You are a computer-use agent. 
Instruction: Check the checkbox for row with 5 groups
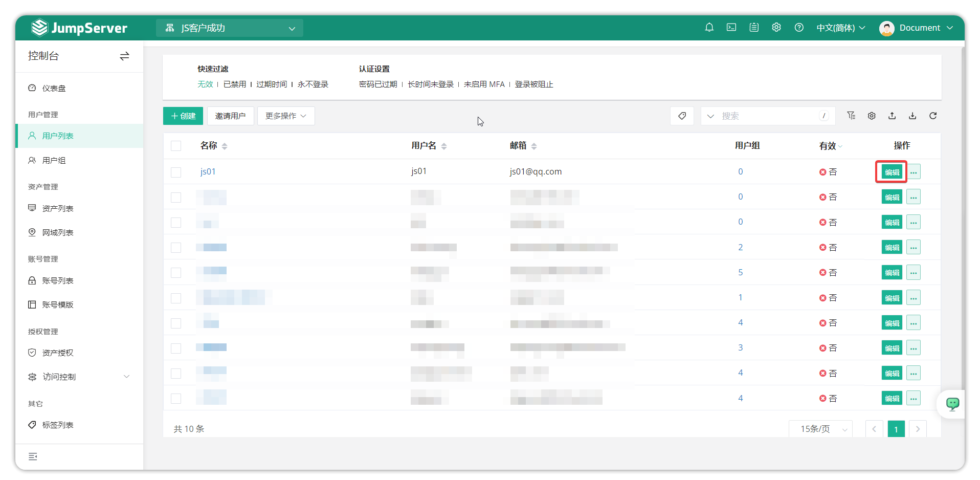[x=176, y=273]
